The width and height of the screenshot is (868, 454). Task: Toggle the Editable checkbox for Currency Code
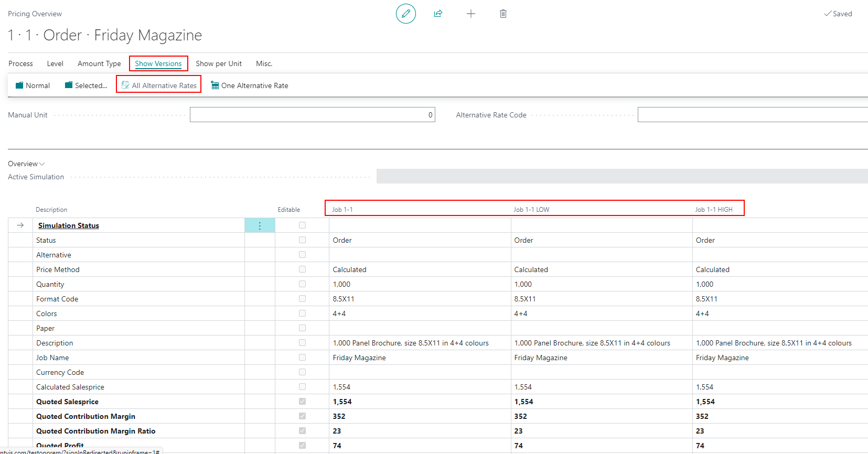(302, 372)
